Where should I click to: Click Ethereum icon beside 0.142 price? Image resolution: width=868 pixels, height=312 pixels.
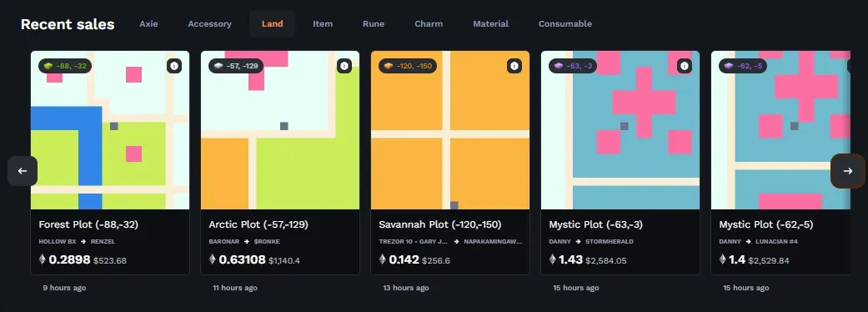382,259
